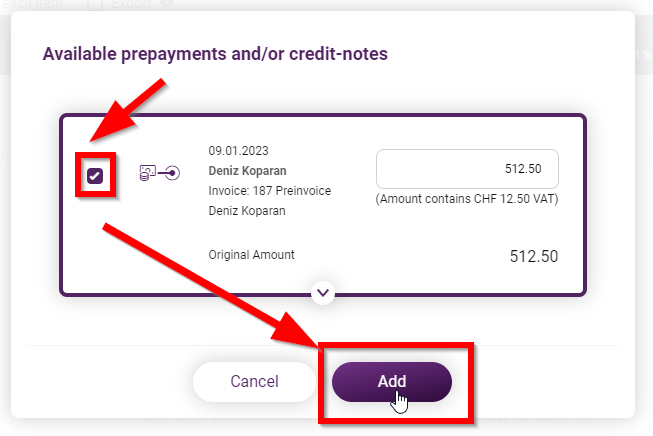Screen dimensions: 653x436
Task: Click the Amount contains CHF 12.50 VAT note
Action: click(x=467, y=199)
